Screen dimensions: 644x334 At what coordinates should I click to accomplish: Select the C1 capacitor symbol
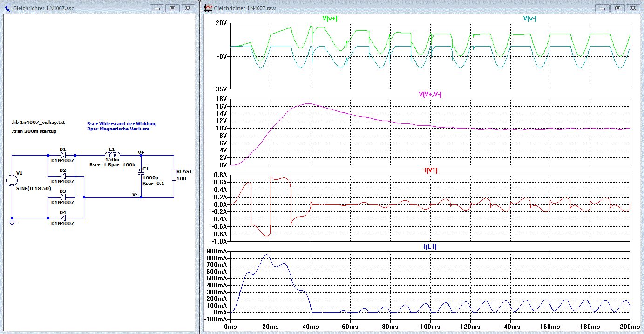(141, 174)
